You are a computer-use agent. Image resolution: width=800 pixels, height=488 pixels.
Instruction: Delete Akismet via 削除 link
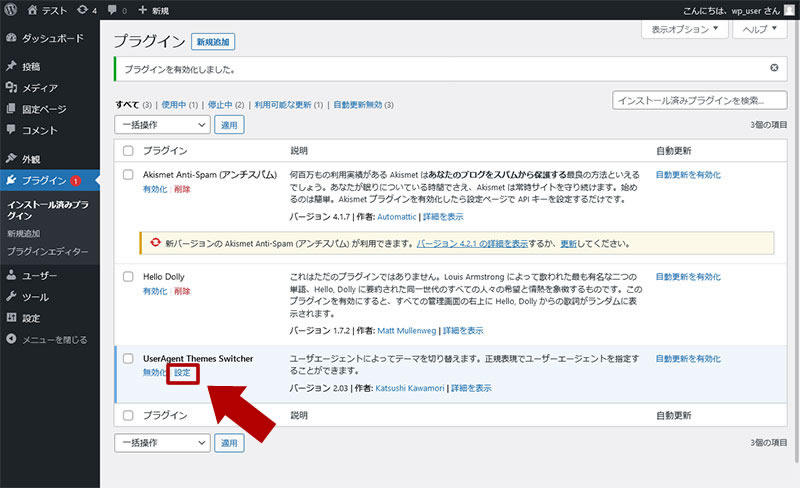click(182, 189)
